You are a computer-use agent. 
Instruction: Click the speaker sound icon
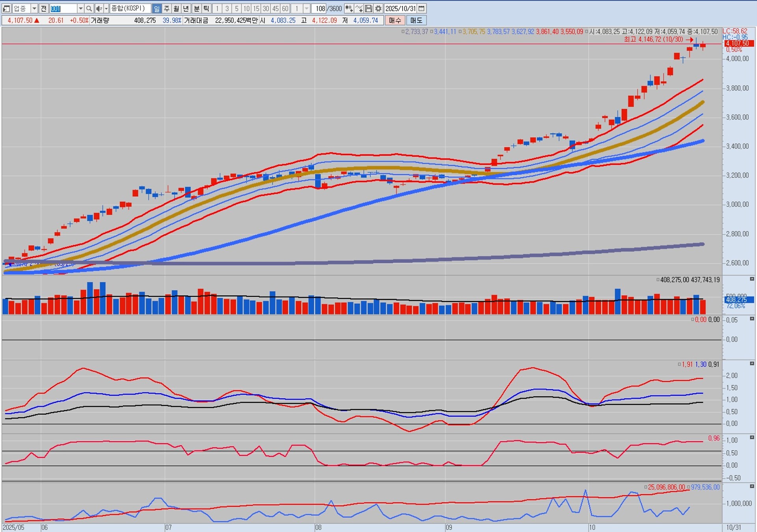pos(99,8)
